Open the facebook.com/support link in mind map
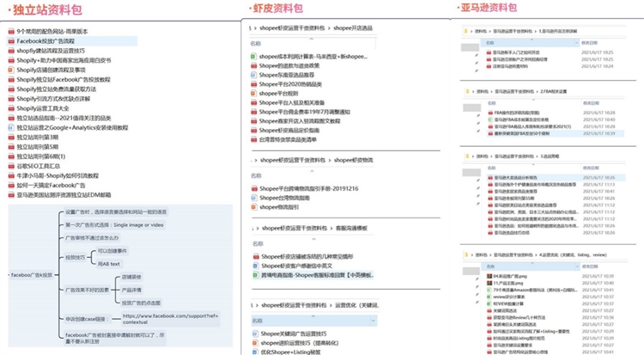 (x=170, y=319)
